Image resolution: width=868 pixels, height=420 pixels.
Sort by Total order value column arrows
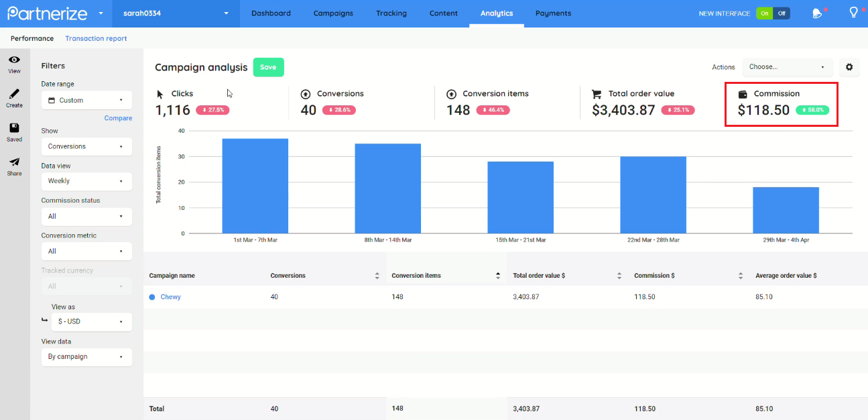point(619,276)
